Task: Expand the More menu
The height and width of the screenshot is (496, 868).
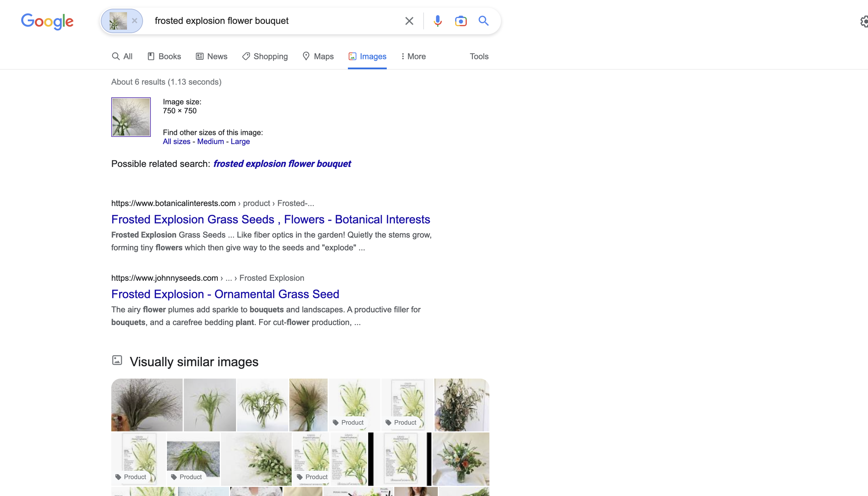Action: click(413, 56)
